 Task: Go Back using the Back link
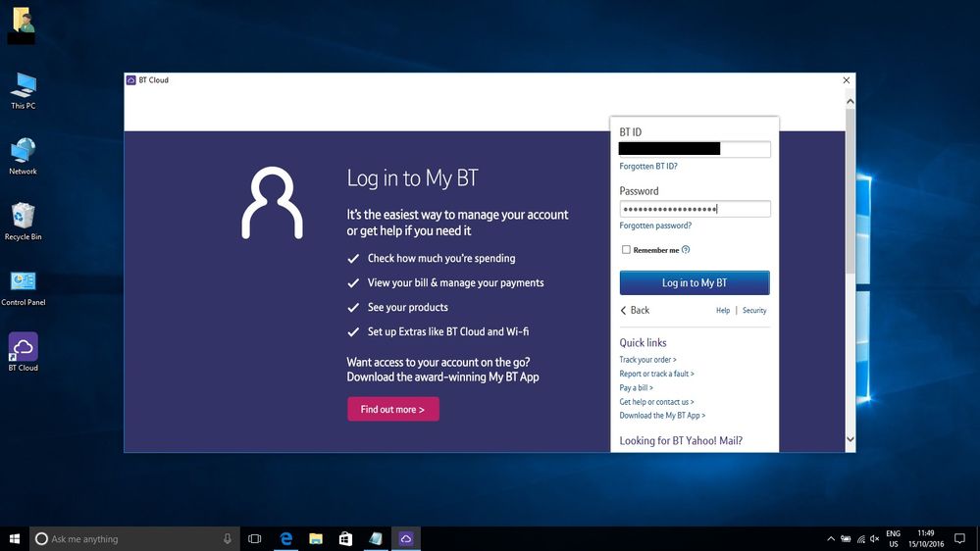pos(635,310)
